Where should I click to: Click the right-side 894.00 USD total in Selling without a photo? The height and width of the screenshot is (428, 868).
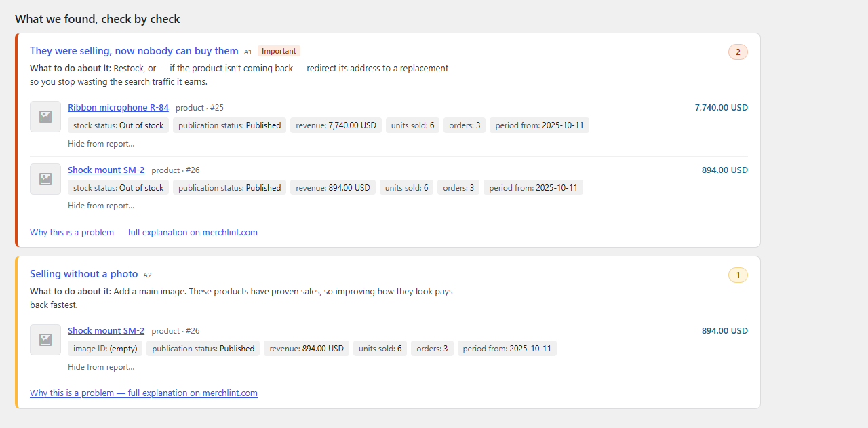click(x=725, y=330)
